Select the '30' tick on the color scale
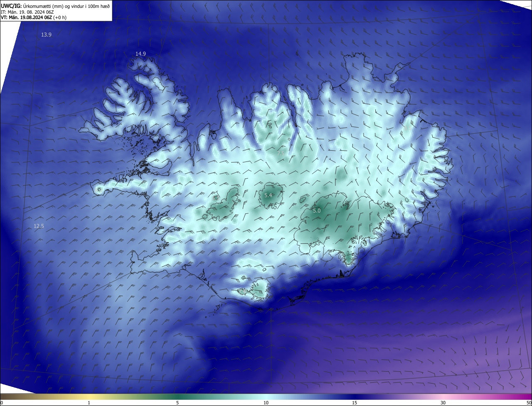This screenshot has height=406, width=532. [443, 403]
